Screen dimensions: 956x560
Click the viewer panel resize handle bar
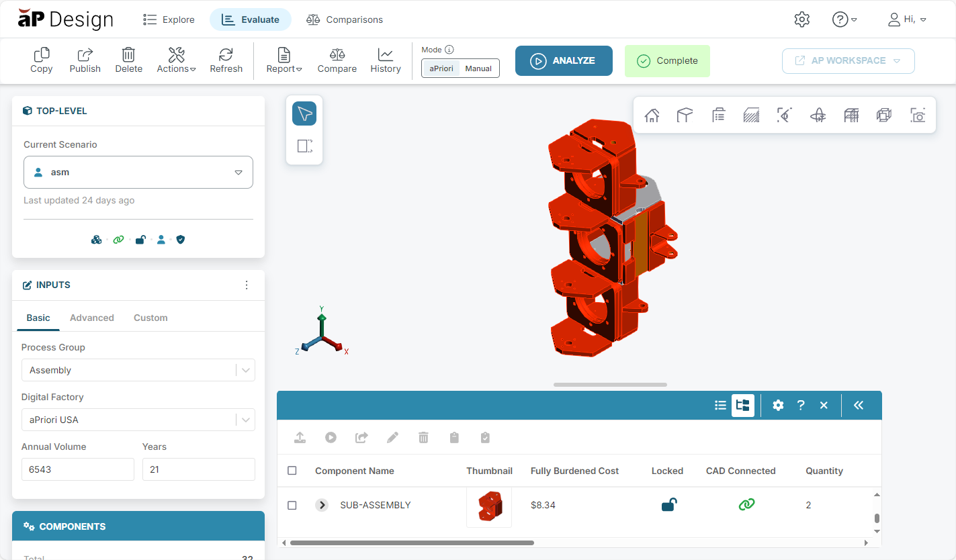point(611,385)
